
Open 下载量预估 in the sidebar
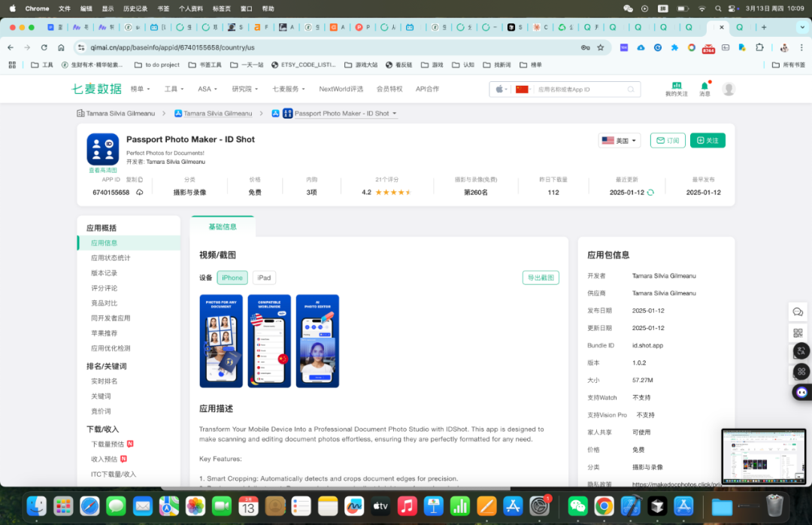(108, 445)
